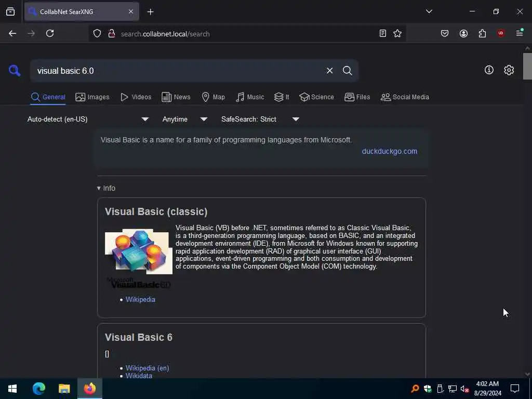Switch to the Files tab

point(357,97)
